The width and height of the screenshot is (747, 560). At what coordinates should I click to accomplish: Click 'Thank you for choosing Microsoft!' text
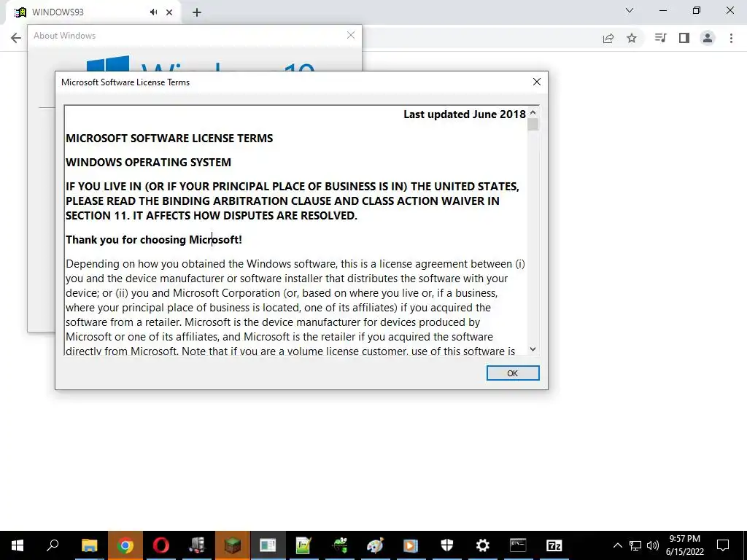pyautogui.click(x=154, y=239)
